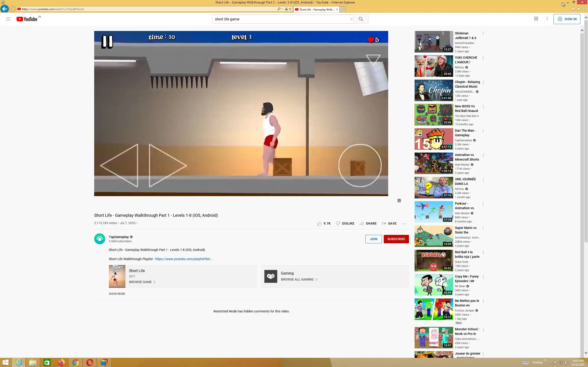Click the Dislike thumbs-down button

click(345, 224)
